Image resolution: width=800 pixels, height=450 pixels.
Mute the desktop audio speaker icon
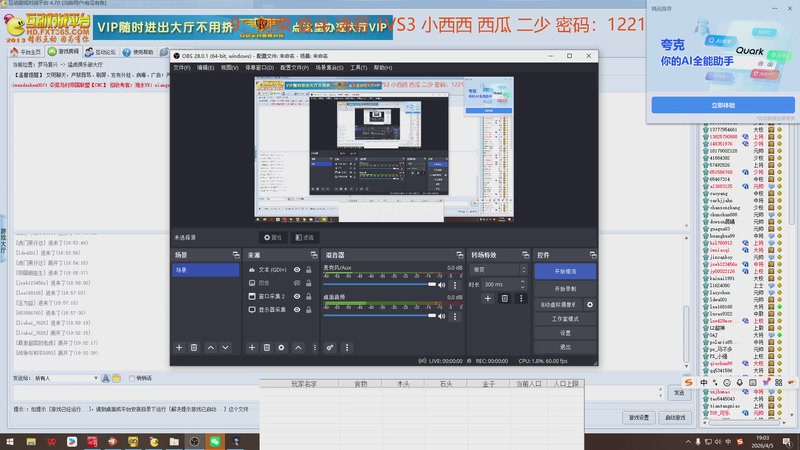[442, 316]
